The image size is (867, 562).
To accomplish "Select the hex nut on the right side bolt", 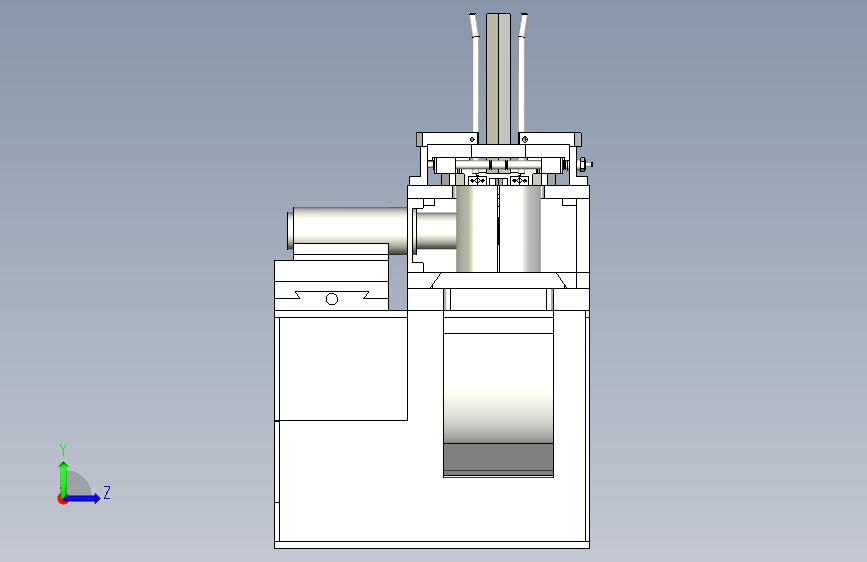I will click(583, 164).
